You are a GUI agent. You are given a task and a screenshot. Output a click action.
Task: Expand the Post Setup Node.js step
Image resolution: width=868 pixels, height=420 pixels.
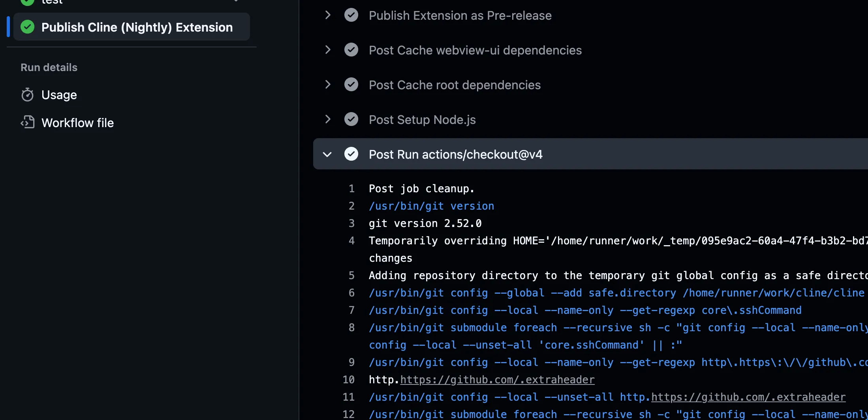[327, 120]
